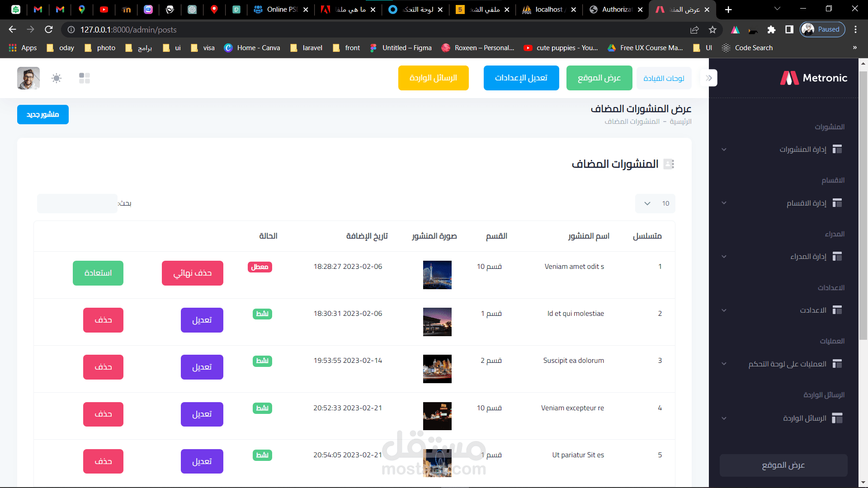Image resolution: width=868 pixels, height=488 pixels.
Task: Delete the Suscipit ea dolorum post
Action: coord(103,367)
